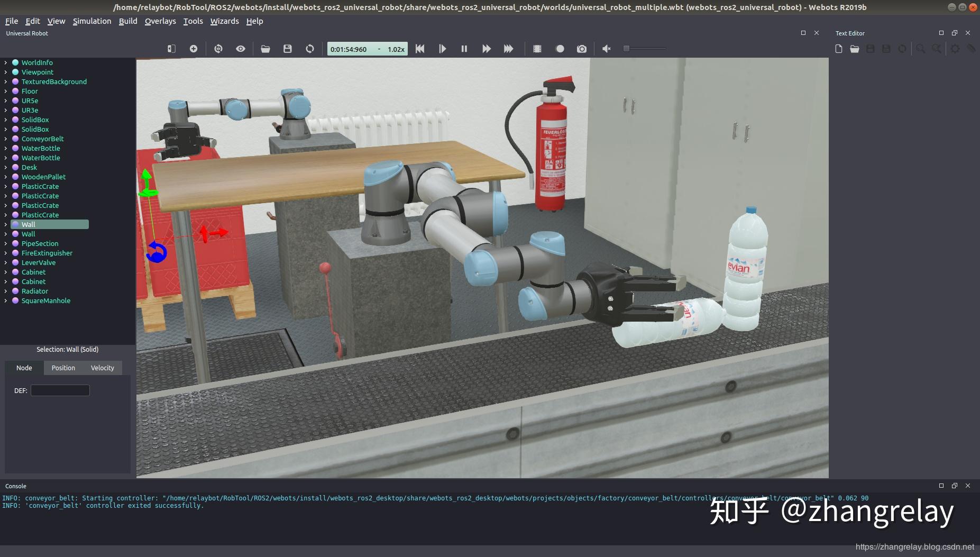This screenshot has height=557, width=980.
Task: Run the simulation in fast mode
Action: pos(487,49)
